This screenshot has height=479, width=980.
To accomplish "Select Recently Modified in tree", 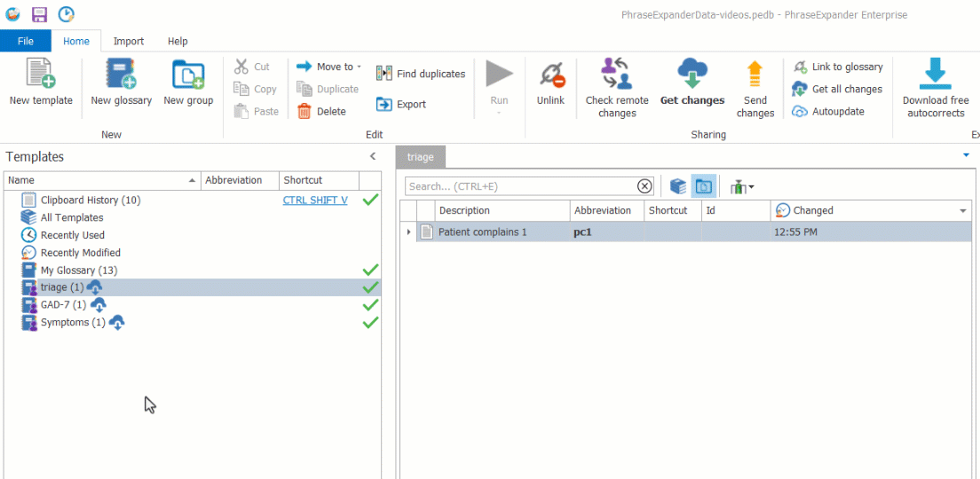I will tap(81, 252).
